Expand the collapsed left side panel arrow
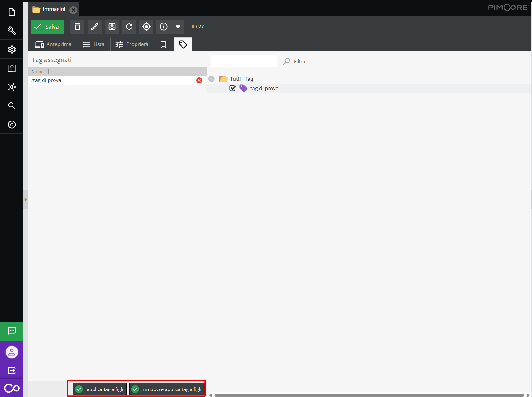Viewport: 532px width, 397px height. coord(26,199)
